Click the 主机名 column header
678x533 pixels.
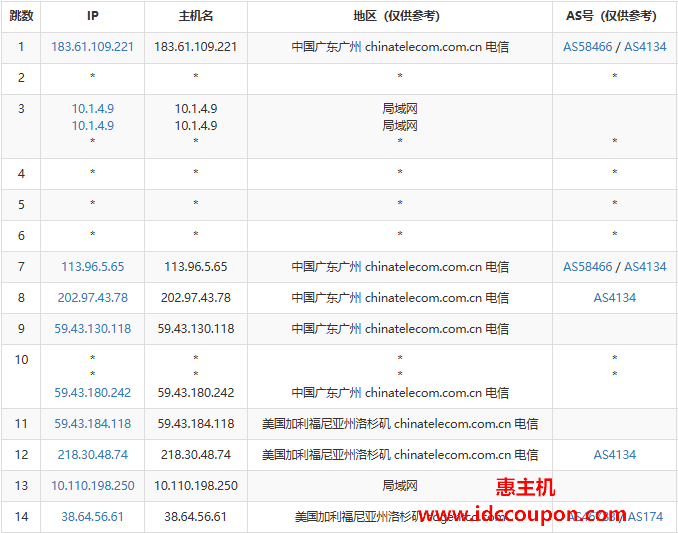(195, 16)
